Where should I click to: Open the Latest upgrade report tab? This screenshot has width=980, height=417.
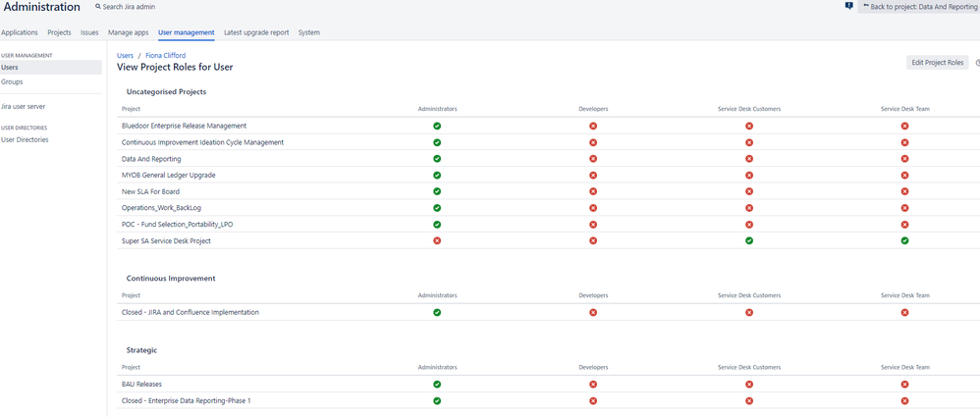[256, 32]
